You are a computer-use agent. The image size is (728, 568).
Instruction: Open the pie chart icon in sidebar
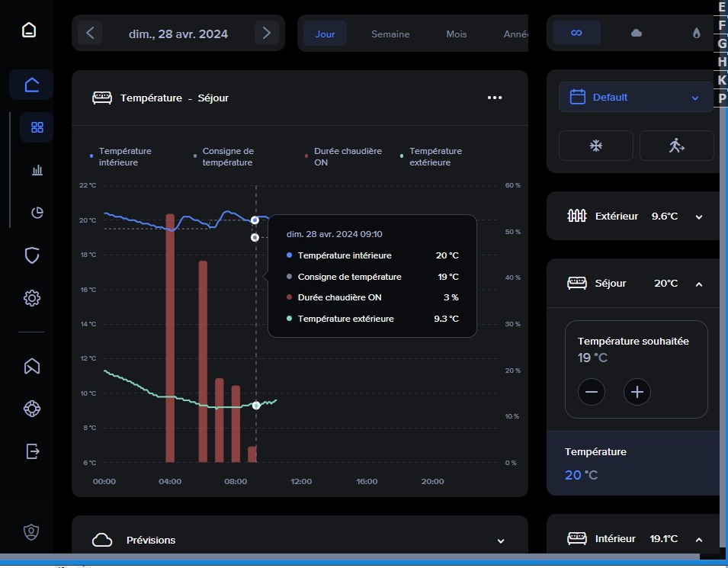pos(37,213)
